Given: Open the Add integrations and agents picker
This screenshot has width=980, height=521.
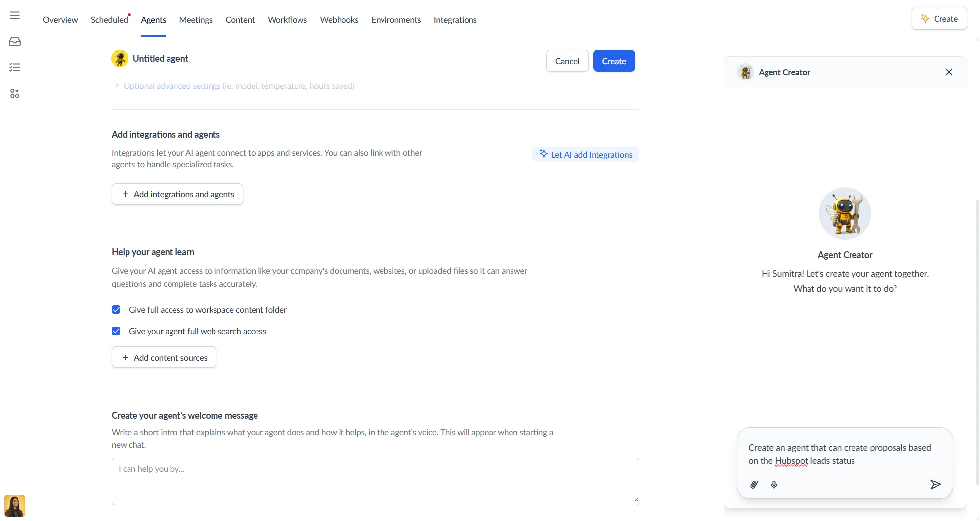Looking at the screenshot, I should click(177, 194).
